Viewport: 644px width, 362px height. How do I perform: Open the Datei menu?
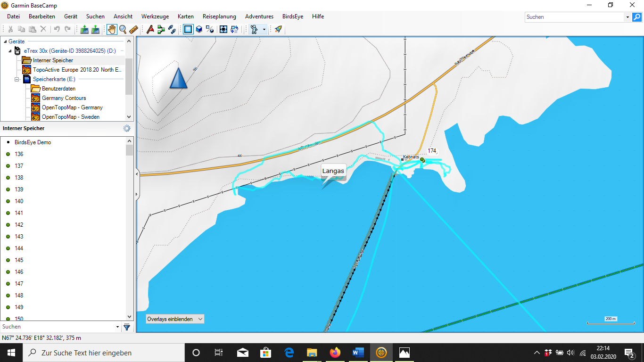point(13,16)
